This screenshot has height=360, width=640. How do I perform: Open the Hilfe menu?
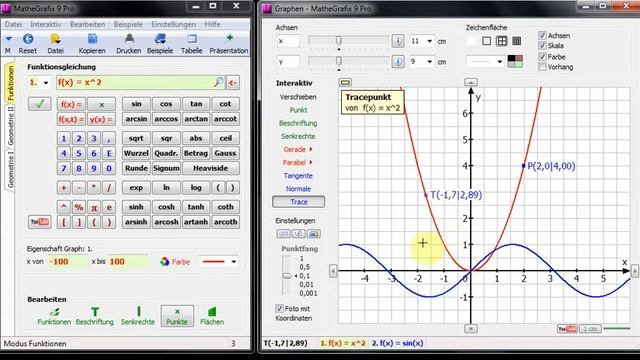click(213, 24)
